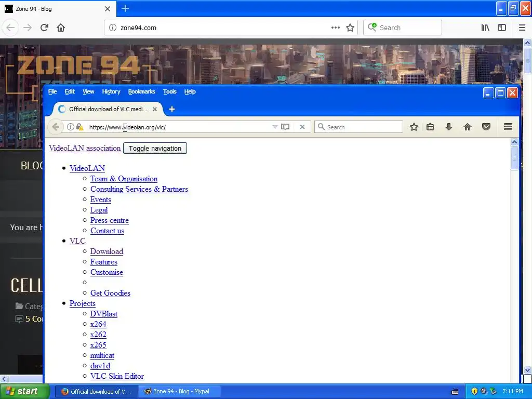The image size is (532, 399).
Task: Click forward arrow in Mypal back window
Action: point(28,28)
